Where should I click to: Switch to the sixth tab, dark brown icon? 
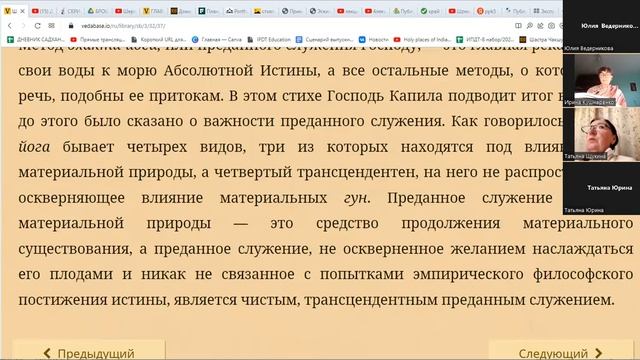(180, 11)
